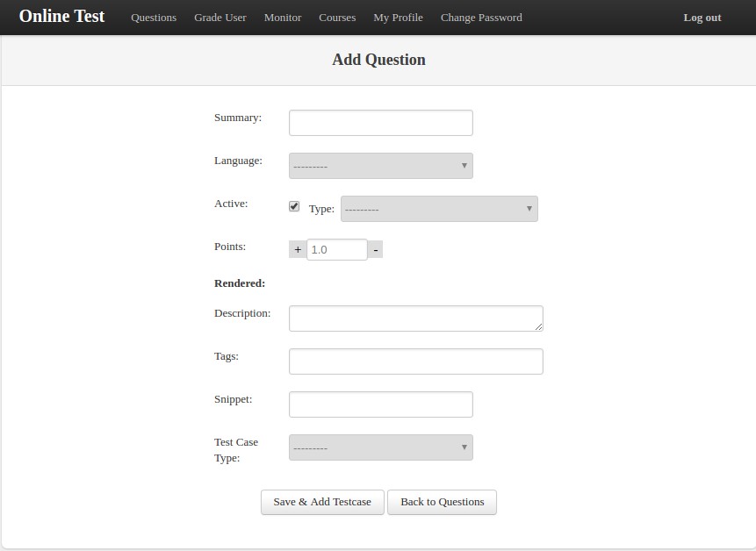Open the Monitor menu item

pyautogui.click(x=283, y=18)
